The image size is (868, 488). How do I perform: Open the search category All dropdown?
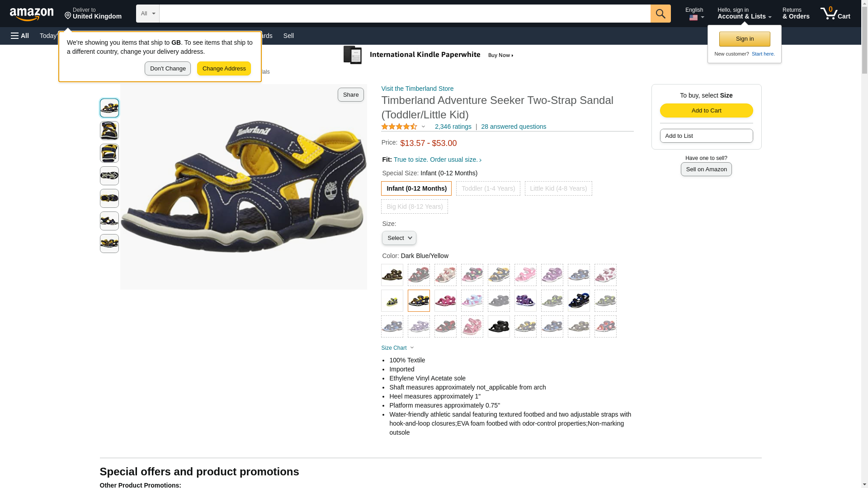coord(148,14)
